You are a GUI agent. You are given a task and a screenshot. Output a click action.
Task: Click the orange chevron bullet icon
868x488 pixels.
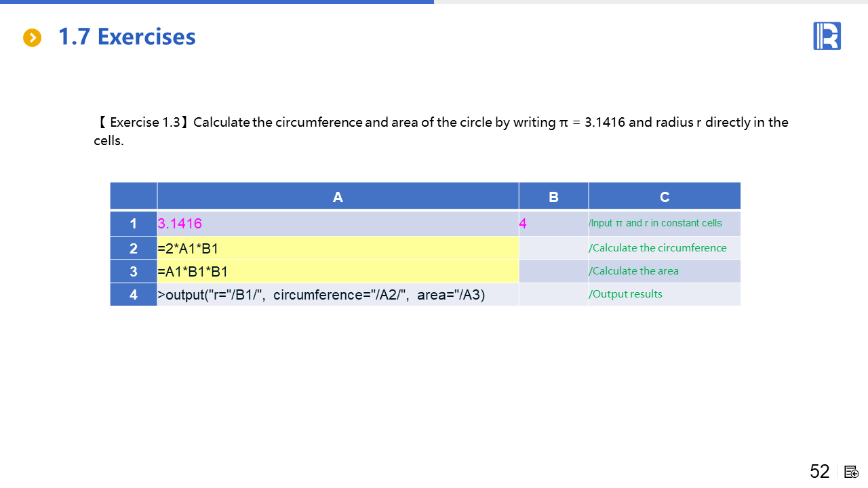click(x=33, y=38)
